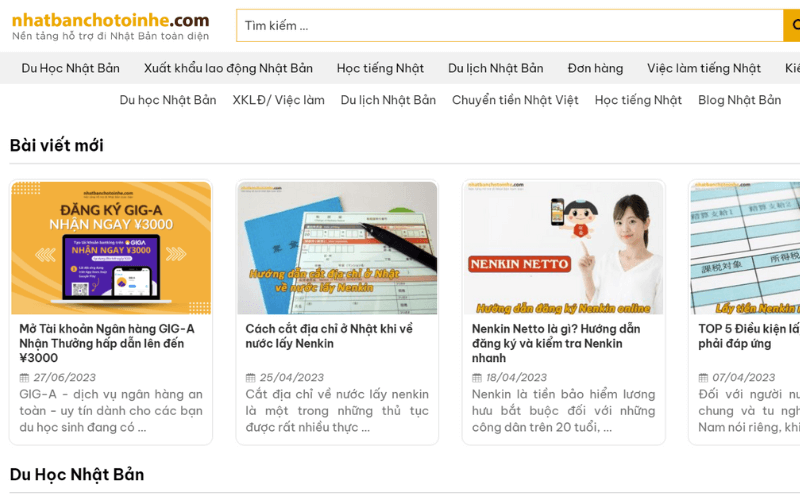Image resolution: width=800 pixels, height=500 pixels.
Task: Click calendar icon beside 27/06/2023
Action: 25,378
